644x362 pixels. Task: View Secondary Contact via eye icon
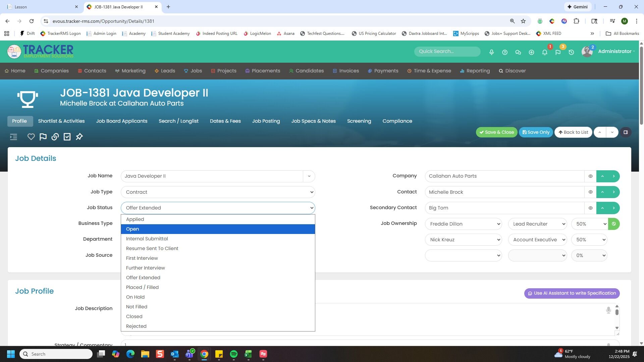(x=590, y=208)
